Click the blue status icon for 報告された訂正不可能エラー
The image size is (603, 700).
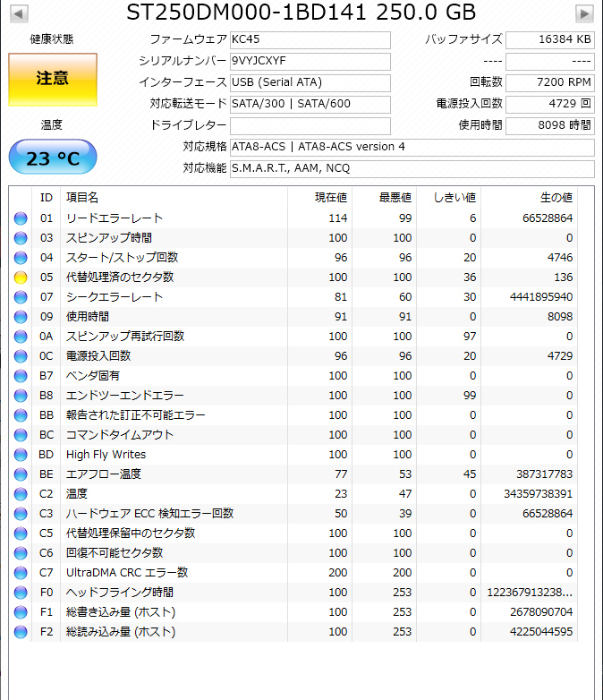click(x=21, y=415)
